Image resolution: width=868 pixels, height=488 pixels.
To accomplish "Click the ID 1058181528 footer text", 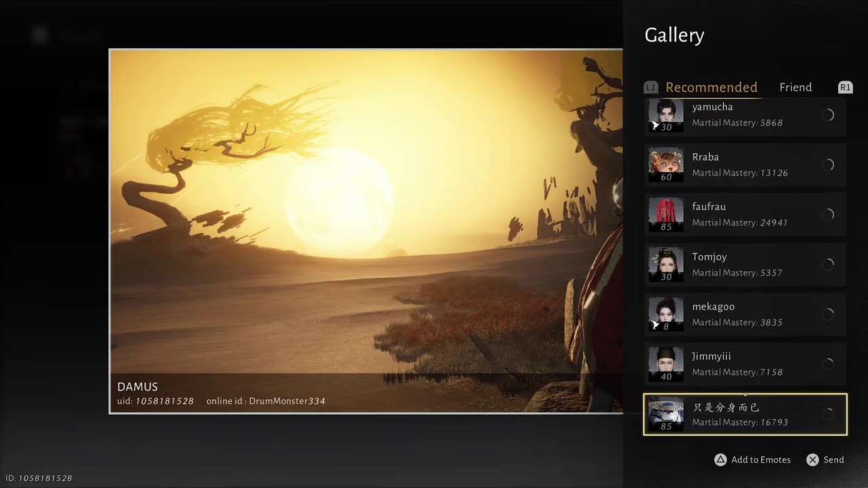I will (x=39, y=479).
